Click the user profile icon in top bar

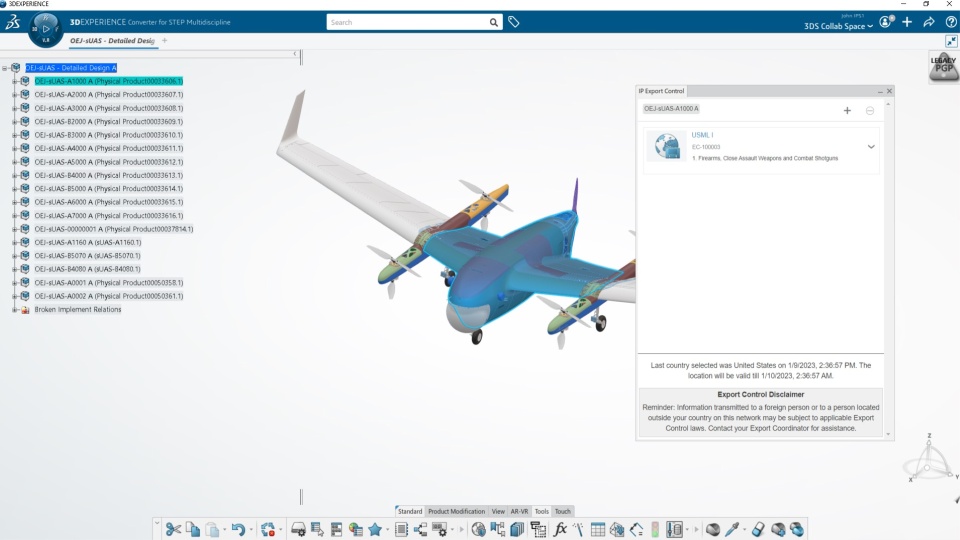[887, 22]
